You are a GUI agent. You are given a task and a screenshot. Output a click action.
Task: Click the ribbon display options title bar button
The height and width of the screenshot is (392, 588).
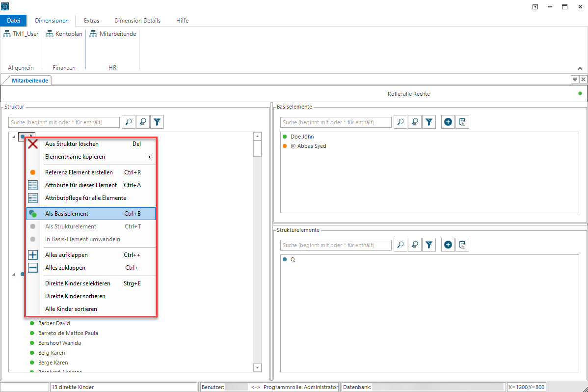pos(535,7)
